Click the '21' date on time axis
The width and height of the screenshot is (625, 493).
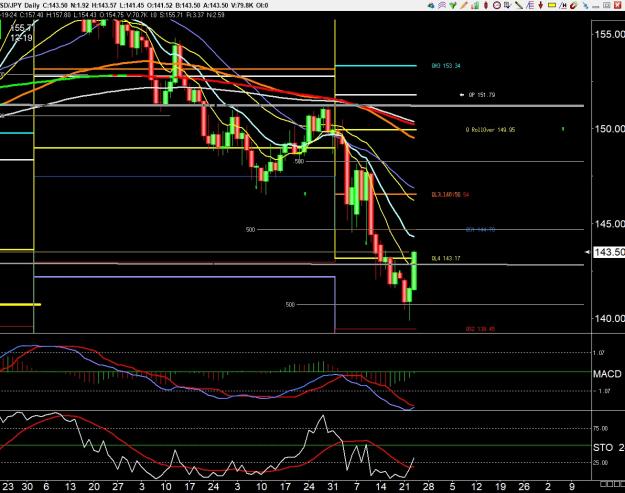(x=404, y=487)
